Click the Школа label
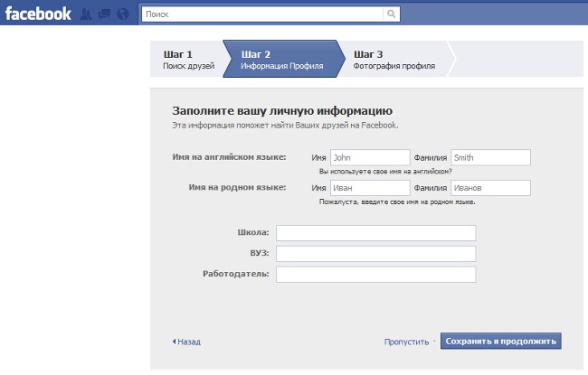 253,232
